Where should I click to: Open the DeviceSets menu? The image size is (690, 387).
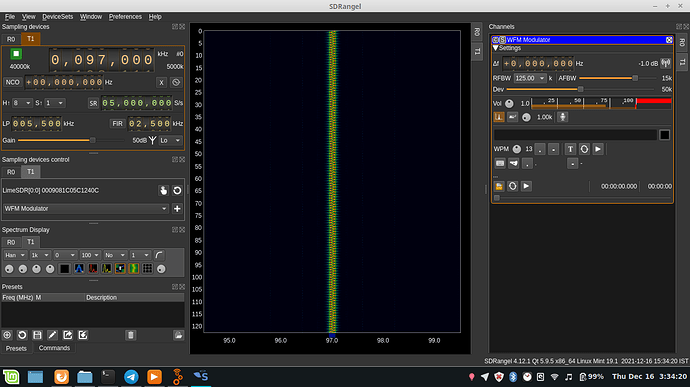click(58, 17)
